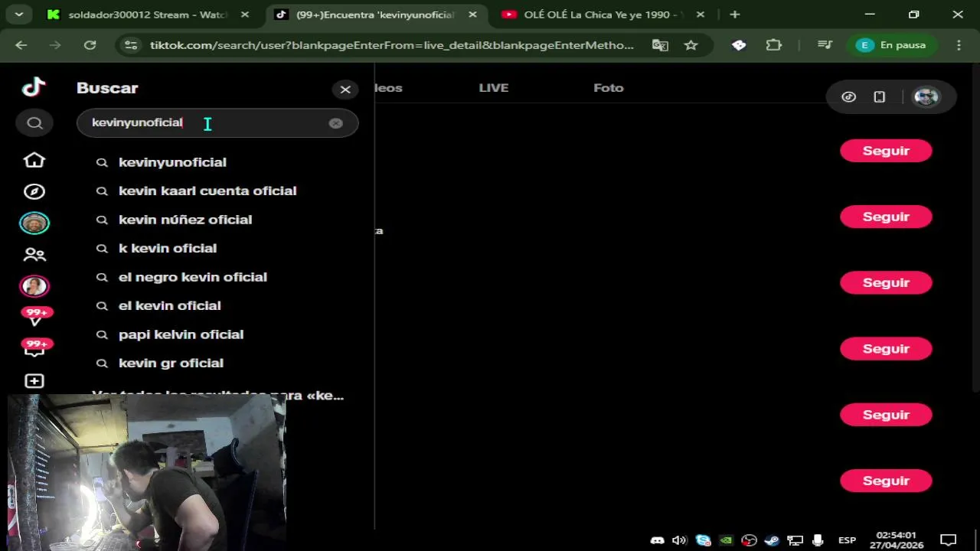Click the TikTok logo in the sidebar
Screen dimensions: 980x551
coord(34,87)
